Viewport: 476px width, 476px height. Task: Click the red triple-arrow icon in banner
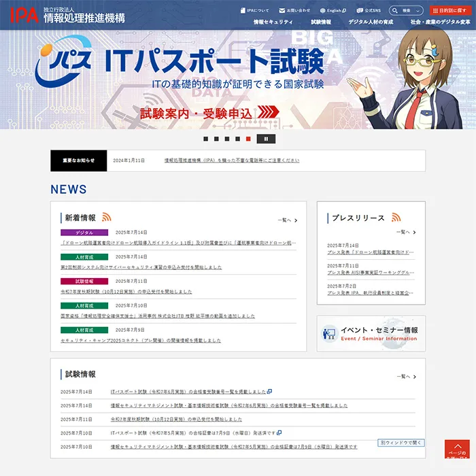pos(269,112)
